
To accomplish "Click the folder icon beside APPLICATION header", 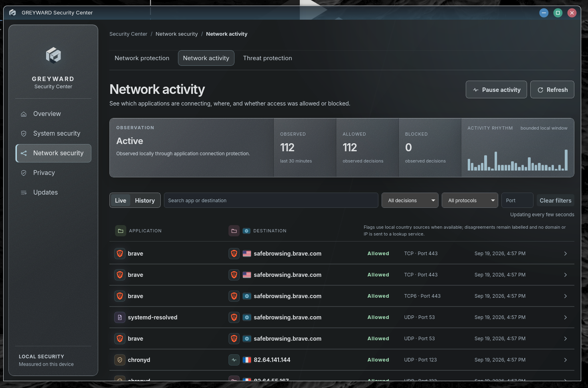I will point(120,231).
